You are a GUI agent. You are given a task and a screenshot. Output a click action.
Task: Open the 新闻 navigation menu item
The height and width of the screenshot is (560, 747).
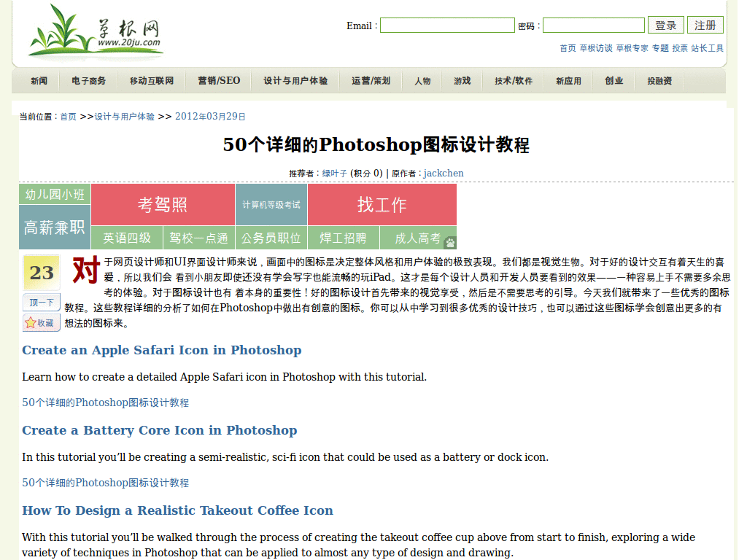[x=39, y=81]
